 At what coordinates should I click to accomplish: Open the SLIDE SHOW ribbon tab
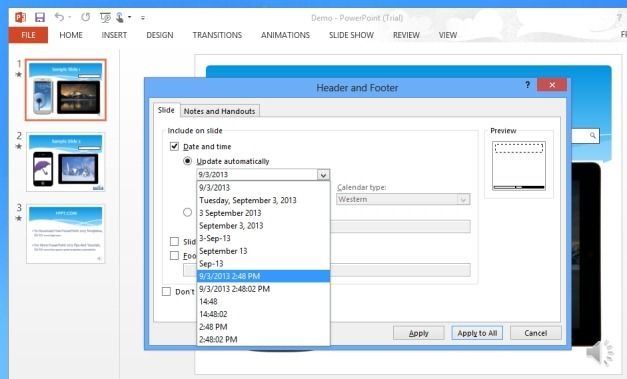click(x=351, y=35)
